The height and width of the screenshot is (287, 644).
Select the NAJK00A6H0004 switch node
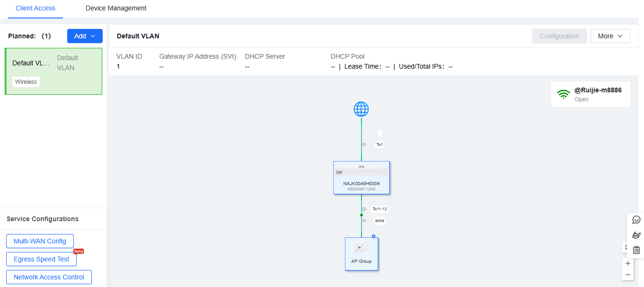362,178
